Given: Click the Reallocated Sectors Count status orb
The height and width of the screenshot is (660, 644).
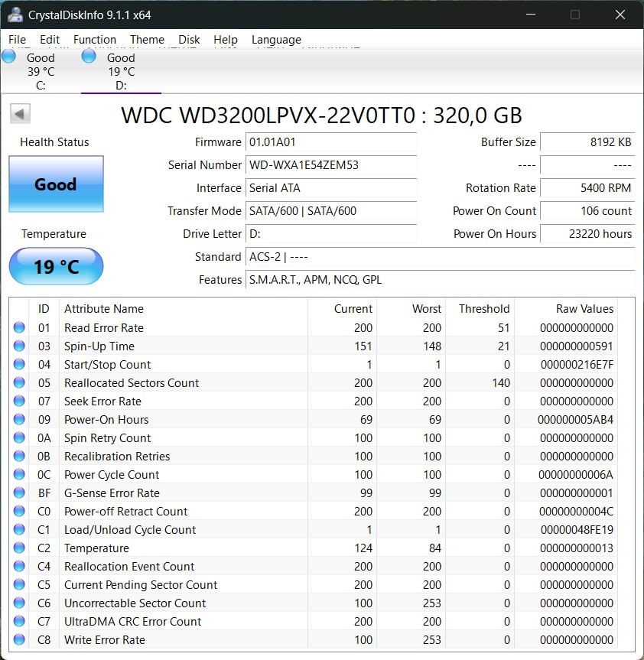Looking at the screenshot, I should 20,383.
